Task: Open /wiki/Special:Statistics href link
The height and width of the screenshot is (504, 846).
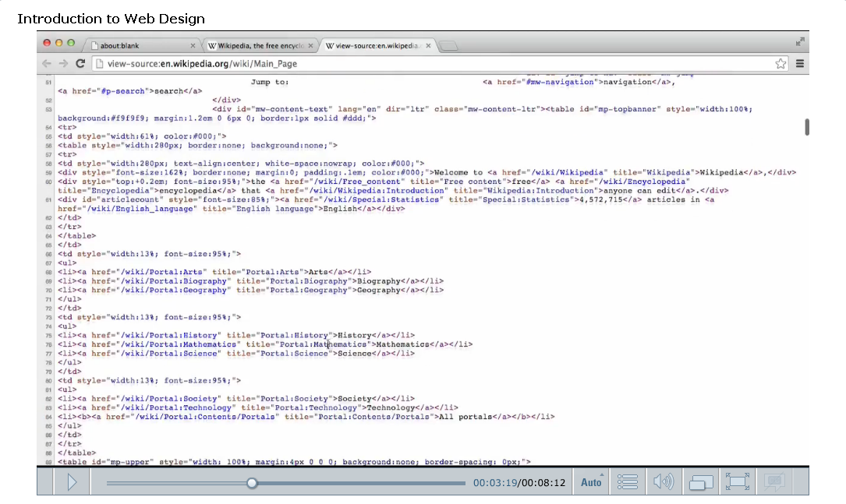Action: pyautogui.click(x=382, y=200)
